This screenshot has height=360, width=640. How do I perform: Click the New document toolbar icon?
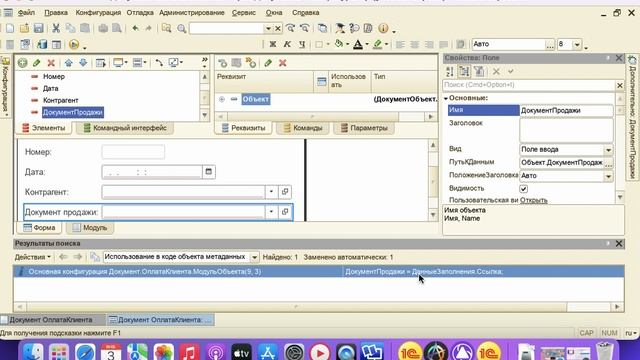[x=10, y=28]
